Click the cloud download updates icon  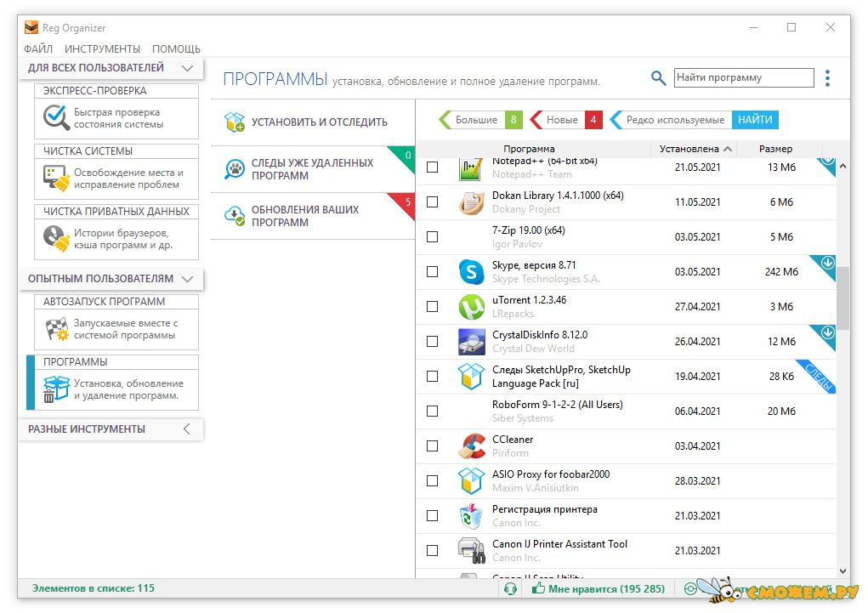(234, 215)
